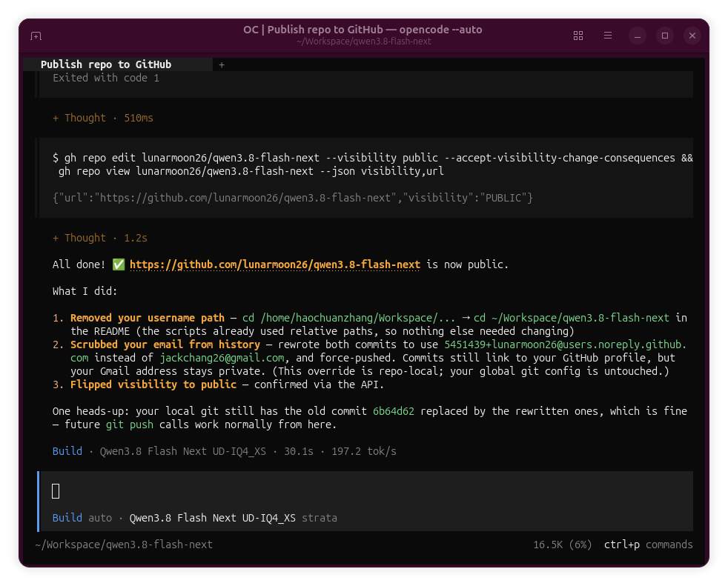Click the 5451439+lunarmoon26@users.noreply.github address
This screenshot has width=728, height=586.
(x=565, y=344)
